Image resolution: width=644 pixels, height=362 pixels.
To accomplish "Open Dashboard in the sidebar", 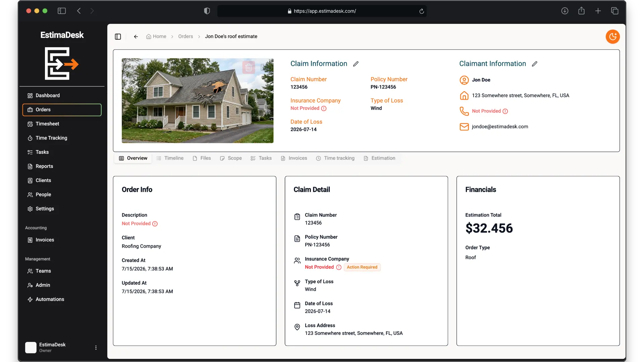I will click(62, 96).
